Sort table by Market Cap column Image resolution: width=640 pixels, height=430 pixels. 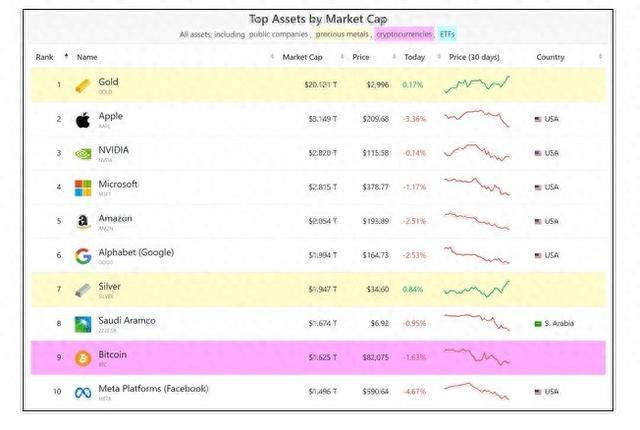(x=302, y=57)
